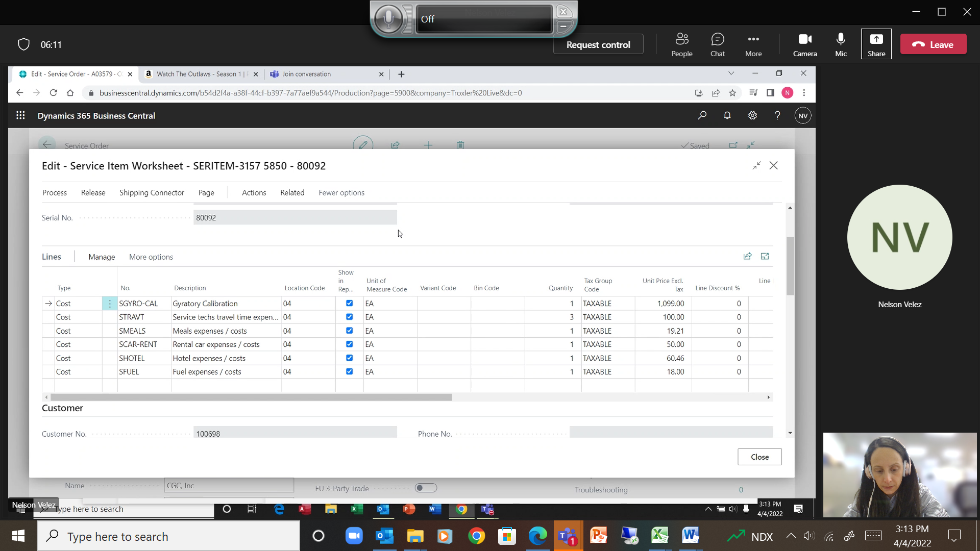
Task: Open the Teams Chat panel
Action: [718, 45]
